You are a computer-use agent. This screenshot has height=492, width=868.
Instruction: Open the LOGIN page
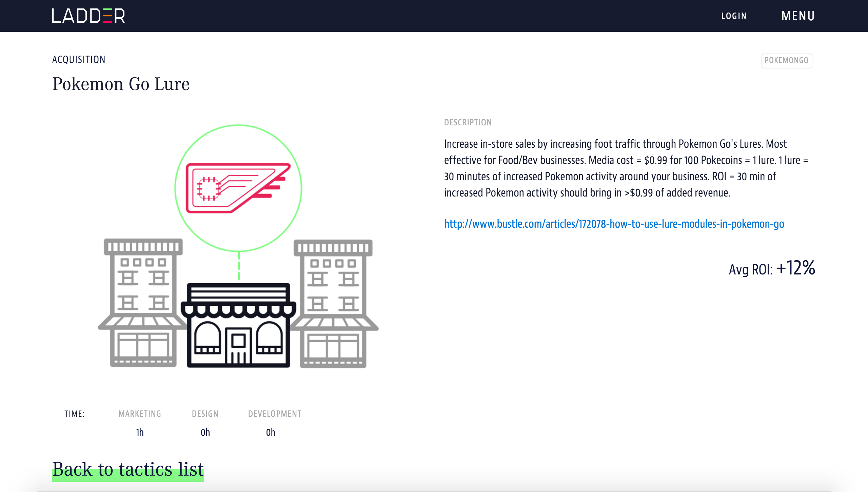tap(734, 16)
